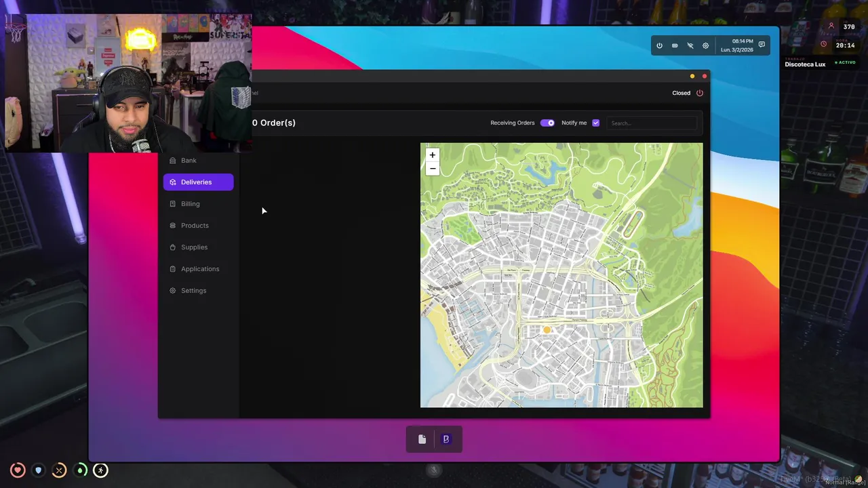Click the stamina running man icon

100,470
